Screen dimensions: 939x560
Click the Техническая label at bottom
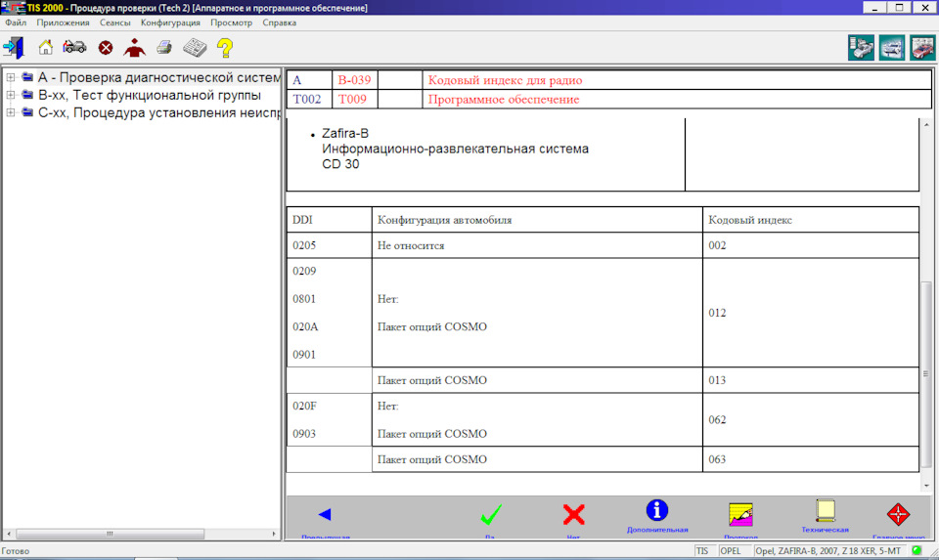[825, 530]
